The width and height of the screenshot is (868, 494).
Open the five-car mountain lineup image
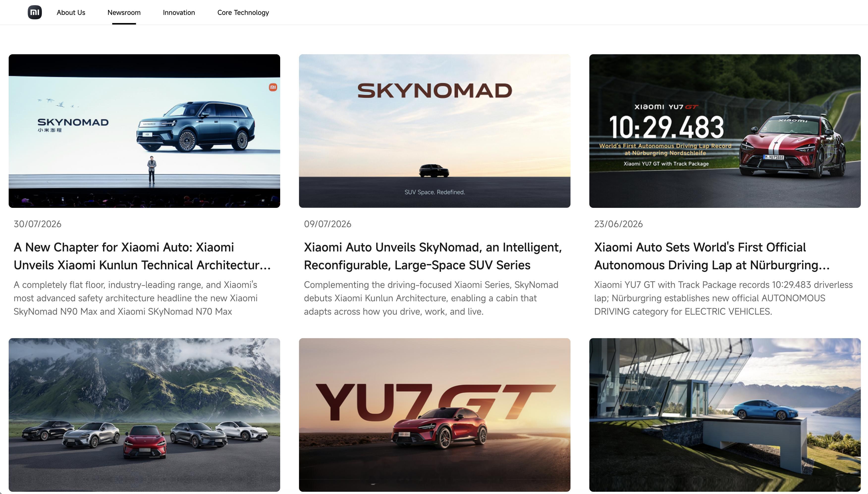(144, 415)
